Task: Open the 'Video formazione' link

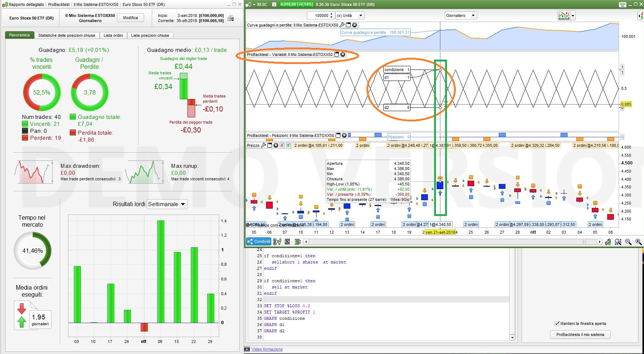Action: 267,349
